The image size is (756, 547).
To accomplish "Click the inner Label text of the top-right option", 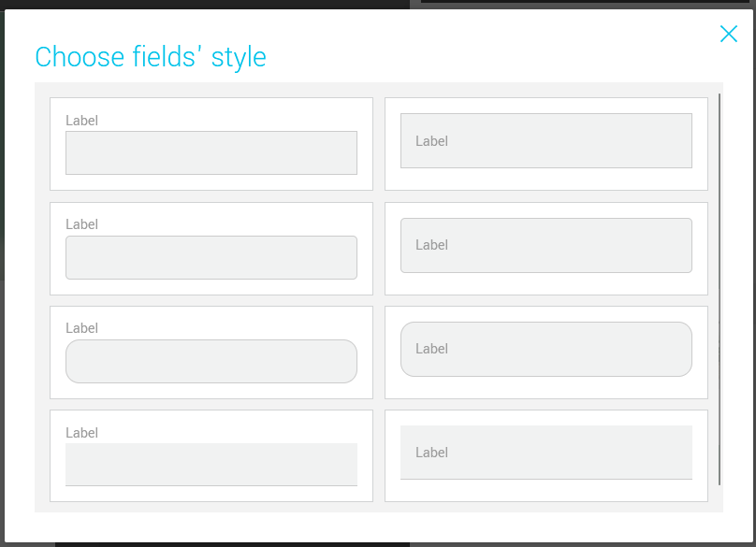I will (x=431, y=140).
